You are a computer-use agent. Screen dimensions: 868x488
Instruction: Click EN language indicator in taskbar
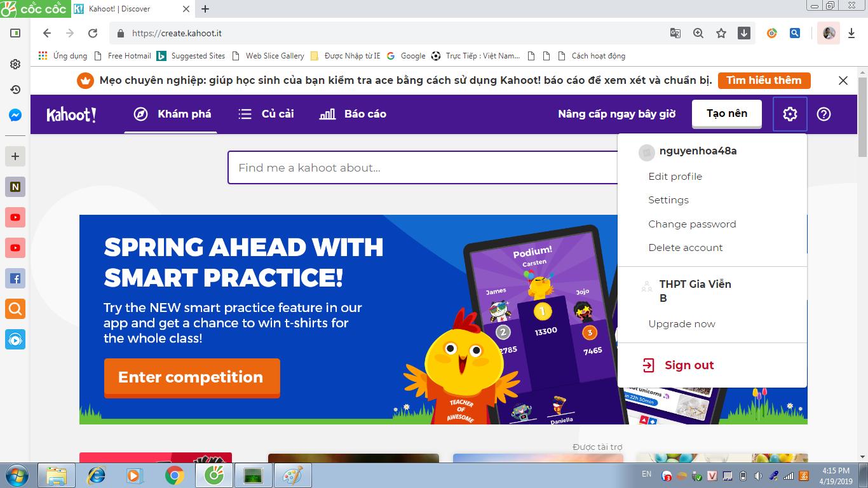coord(646,474)
